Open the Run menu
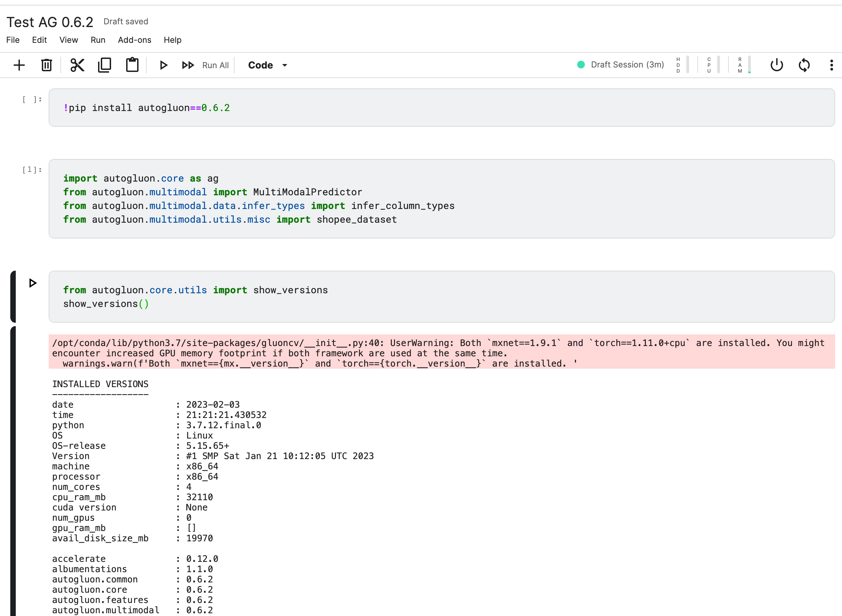The height and width of the screenshot is (616, 842). (98, 40)
